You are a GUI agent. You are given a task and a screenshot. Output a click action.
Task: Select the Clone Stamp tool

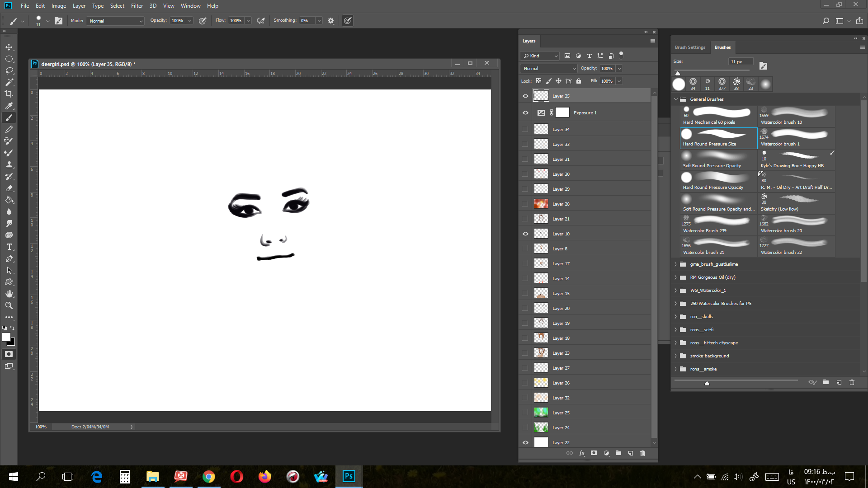(9, 164)
